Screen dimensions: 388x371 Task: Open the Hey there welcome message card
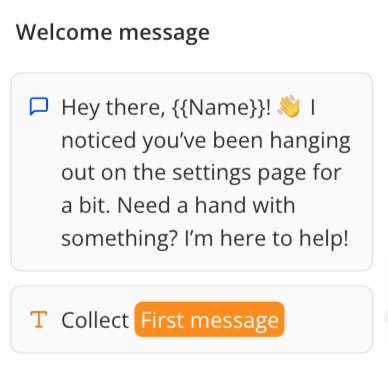coord(192,172)
